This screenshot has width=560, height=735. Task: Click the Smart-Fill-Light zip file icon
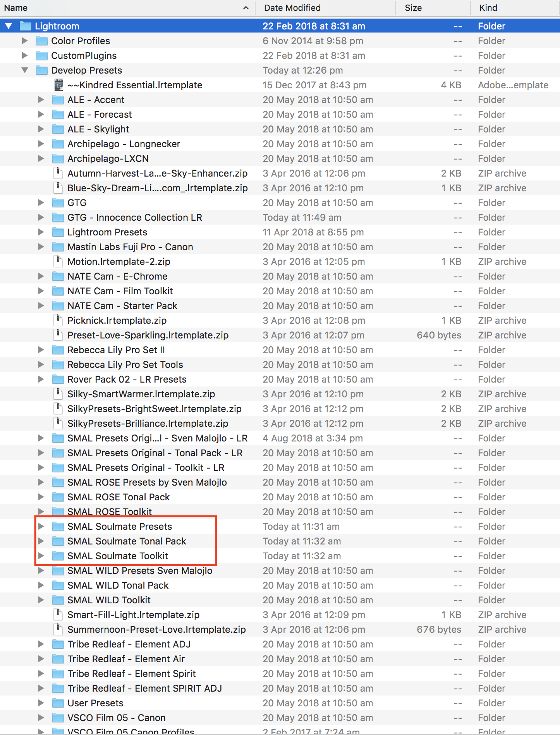tap(58, 615)
